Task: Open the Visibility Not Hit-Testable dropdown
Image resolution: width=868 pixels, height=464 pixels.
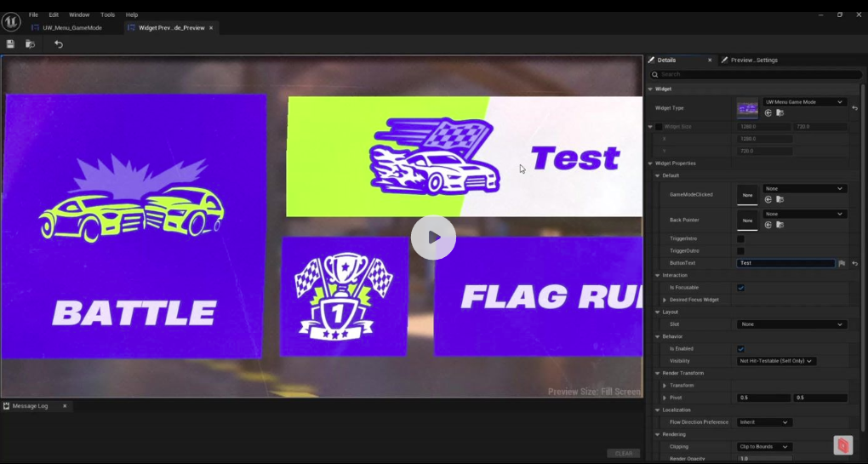Action: (x=775, y=361)
